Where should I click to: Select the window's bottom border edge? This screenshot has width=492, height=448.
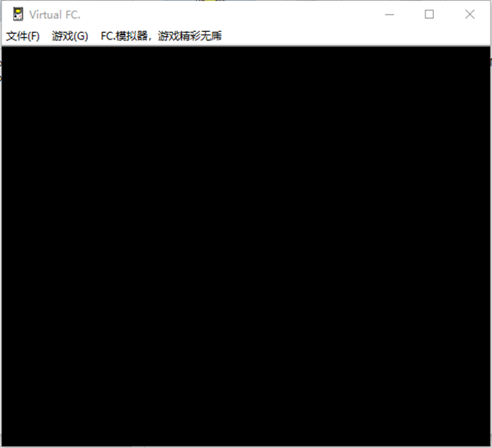[246, 446]
